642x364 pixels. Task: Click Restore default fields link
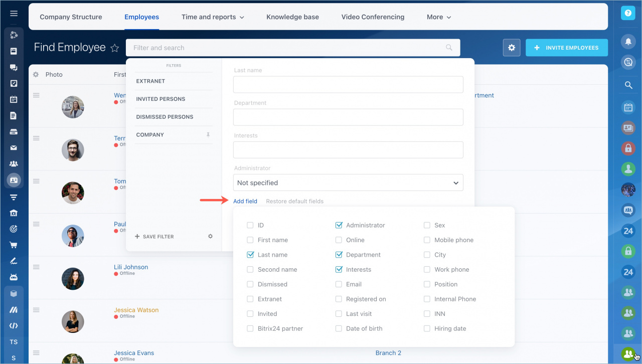tap(295, 201)
